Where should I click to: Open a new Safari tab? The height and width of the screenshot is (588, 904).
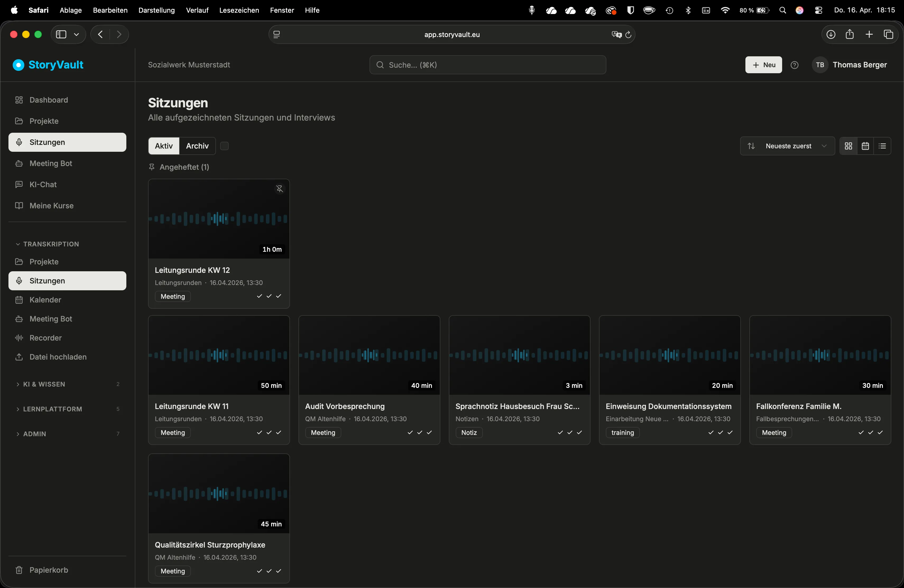[869, 35]
